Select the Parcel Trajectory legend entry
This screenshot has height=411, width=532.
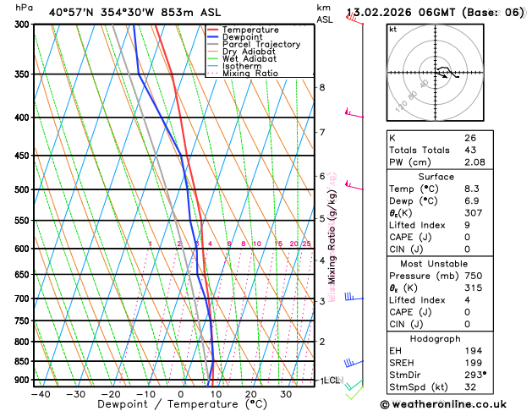coord(254,45)
